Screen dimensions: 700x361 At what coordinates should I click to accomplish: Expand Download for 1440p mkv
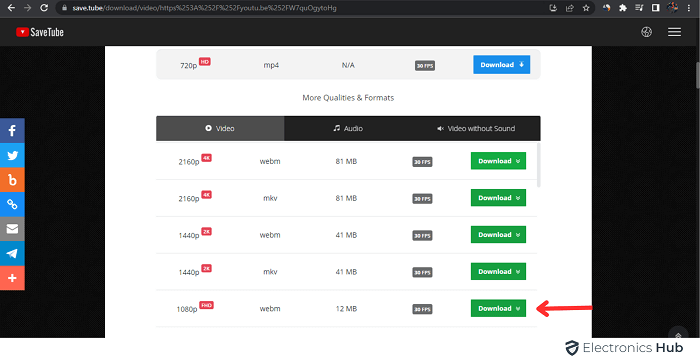498,271
